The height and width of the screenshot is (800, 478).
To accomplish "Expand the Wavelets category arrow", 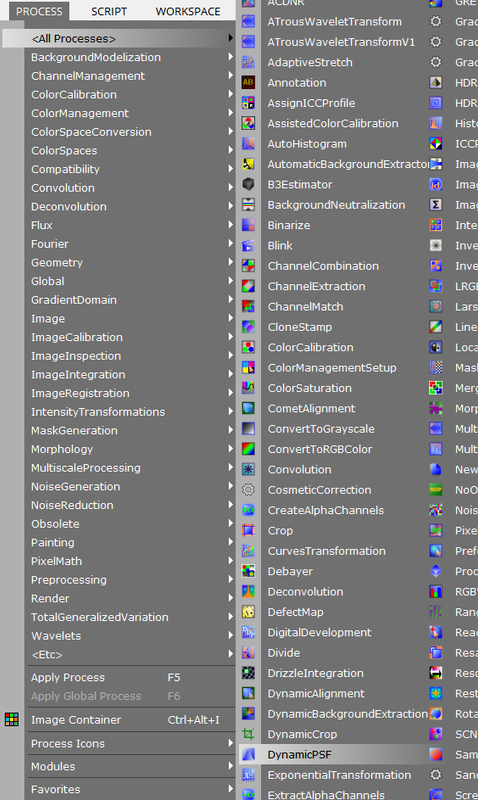I will pos(231,636).
